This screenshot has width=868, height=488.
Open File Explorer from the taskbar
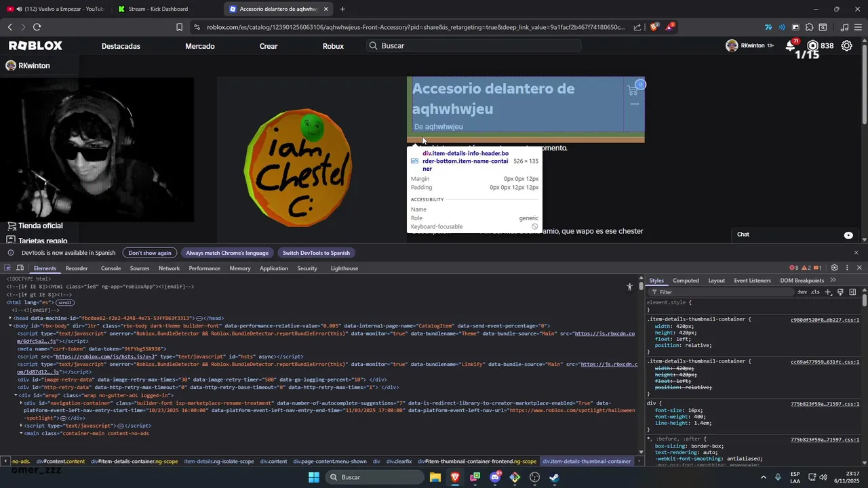(435, 477)
